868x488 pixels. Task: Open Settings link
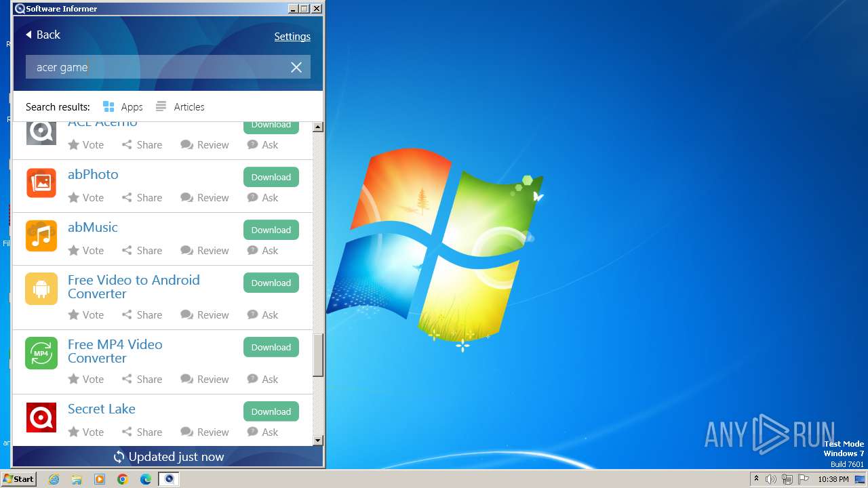coord(292,37)
